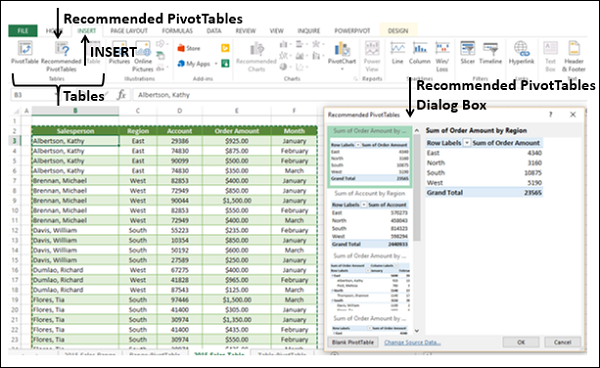
Task: Switch to PAGE LAYOUT tab
Action: click(129, 31)
